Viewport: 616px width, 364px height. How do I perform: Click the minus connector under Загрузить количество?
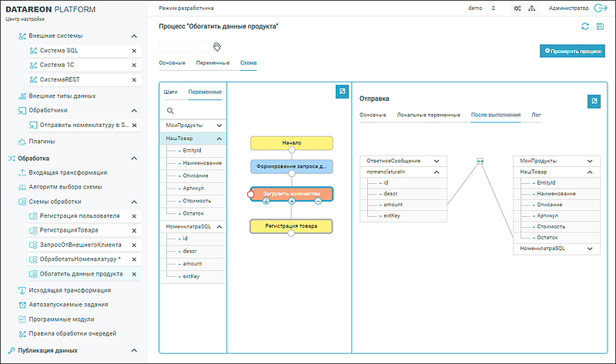[318, 201]
